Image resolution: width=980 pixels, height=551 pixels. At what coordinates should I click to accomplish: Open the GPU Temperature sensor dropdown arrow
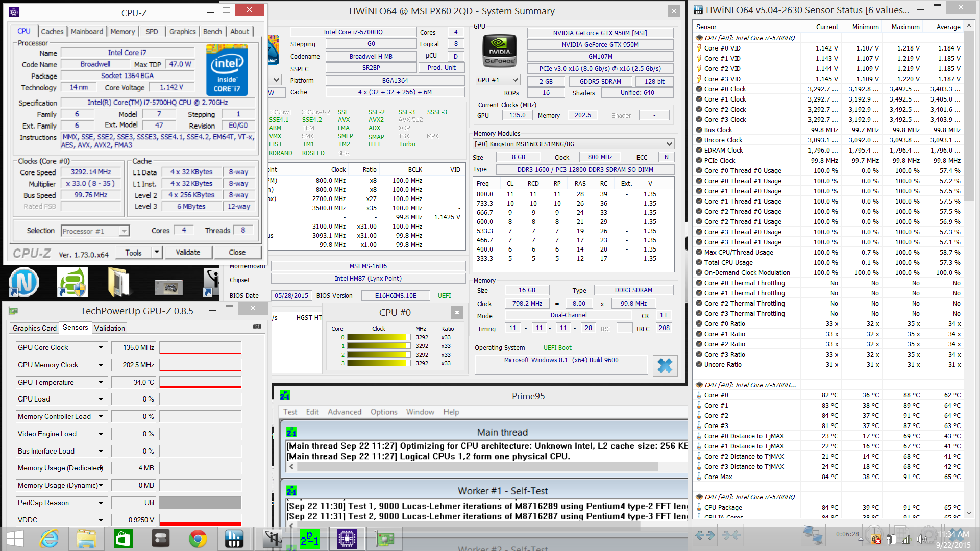click(101, 382)
